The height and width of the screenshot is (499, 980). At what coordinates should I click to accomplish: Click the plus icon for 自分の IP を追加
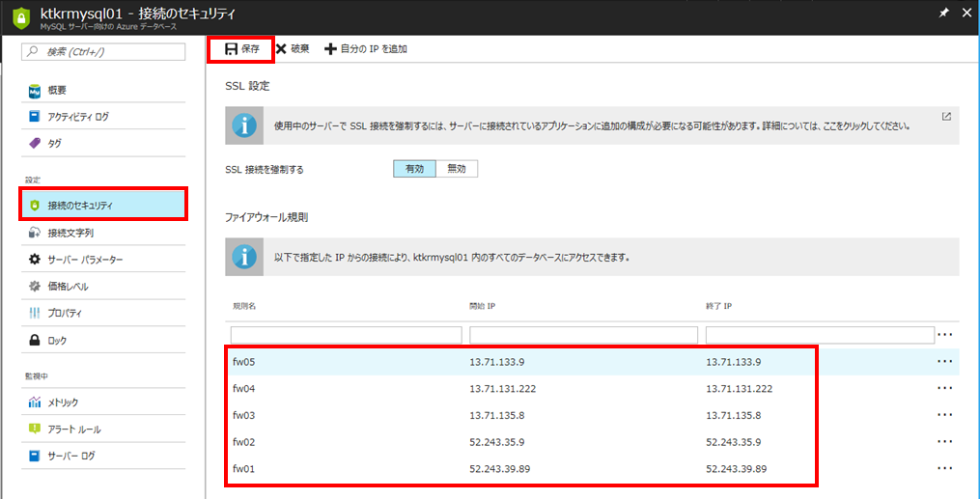click(x=330, y=49)
